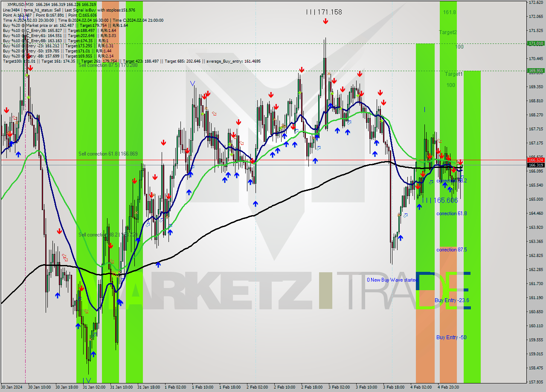Click the 'I I I 171.158' peak label
This screenshot has height=392, width=546.
pos(324,12)
